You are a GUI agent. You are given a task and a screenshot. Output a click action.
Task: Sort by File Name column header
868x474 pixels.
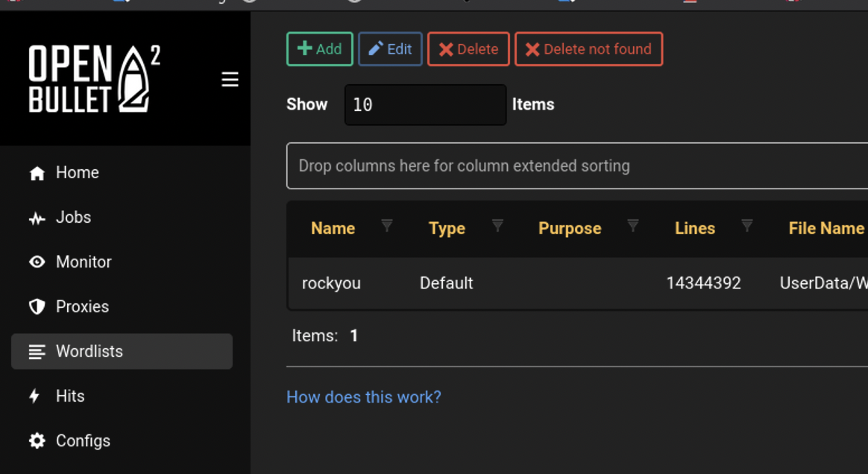pos(826,228)
